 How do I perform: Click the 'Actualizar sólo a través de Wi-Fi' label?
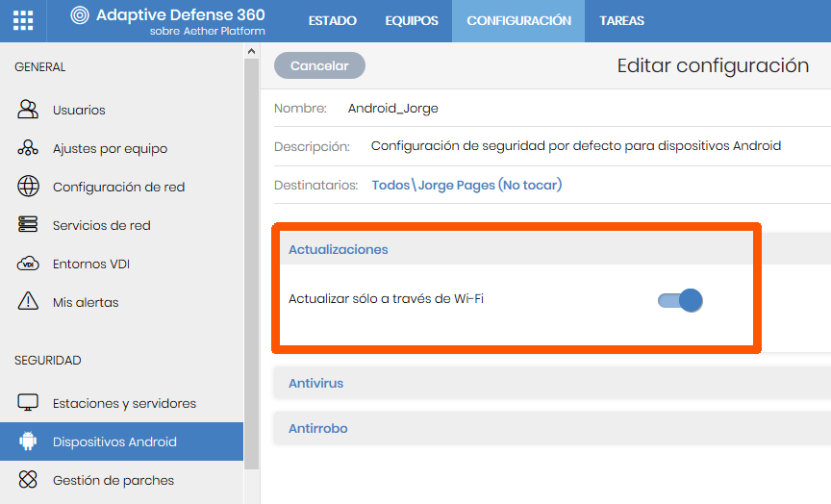(x=386, y=299)
